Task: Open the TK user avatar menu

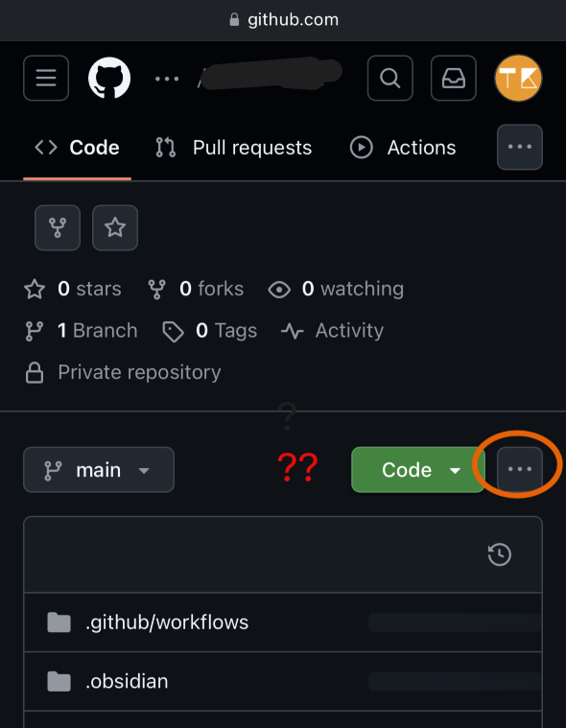Action: [x=518, y=78]
